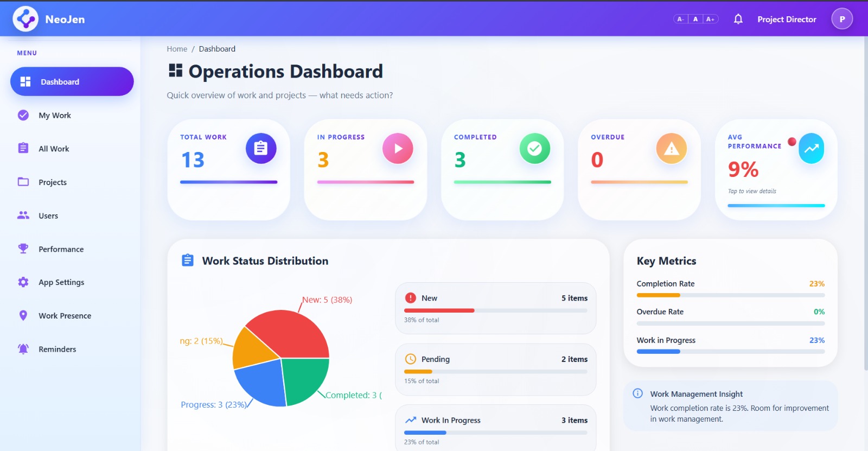The image size is (868, 451).
Task: Click the Completed checkmark circle icon
Action: click(535, 148)
